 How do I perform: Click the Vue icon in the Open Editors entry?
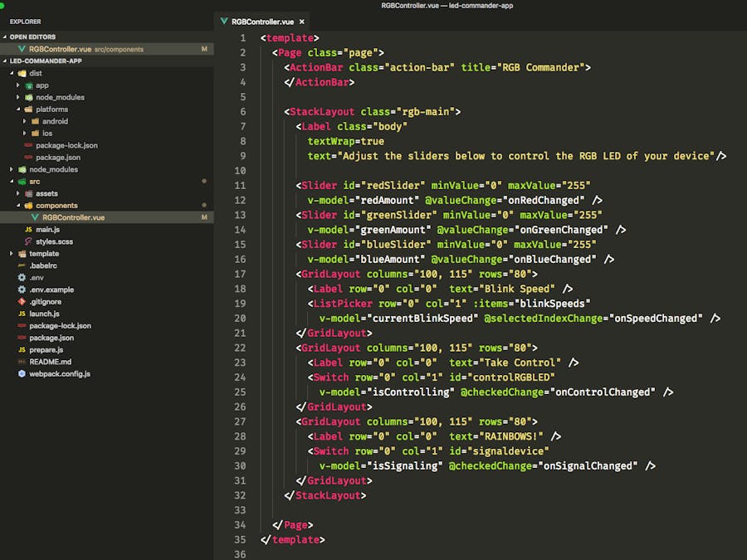(22, 49)
